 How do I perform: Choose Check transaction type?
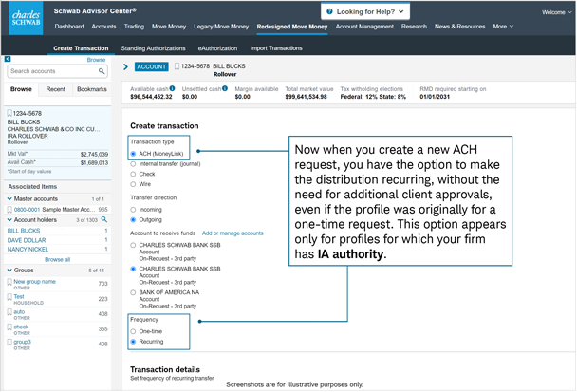[x=133, y=174]
